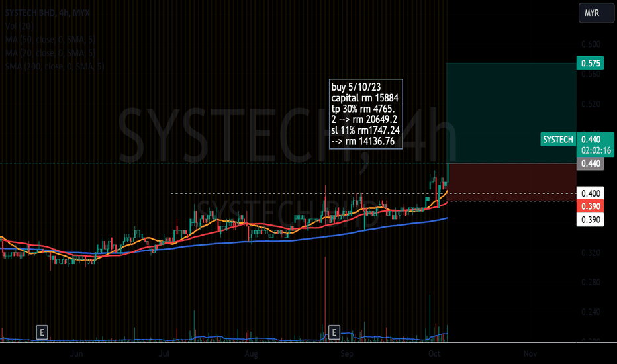The image size is (617, 364).
Task: Select the trade note text box annotation
Action: coord(365,114)
